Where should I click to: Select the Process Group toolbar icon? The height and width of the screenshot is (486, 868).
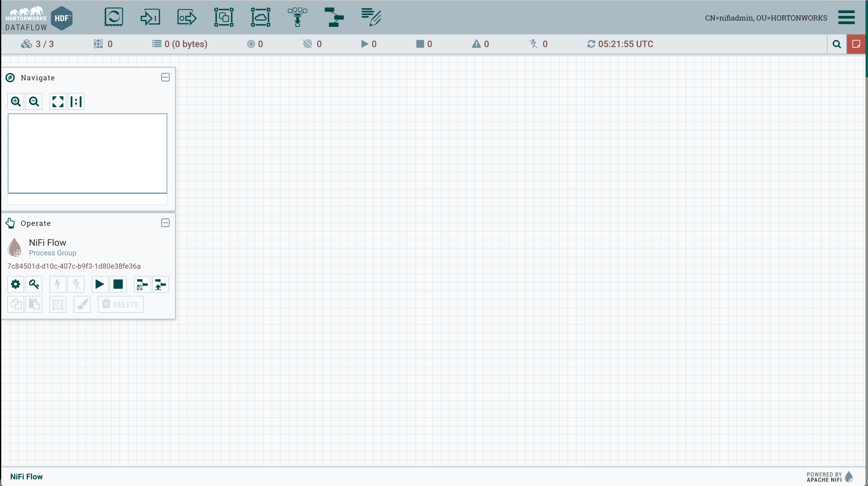[224, 17]
